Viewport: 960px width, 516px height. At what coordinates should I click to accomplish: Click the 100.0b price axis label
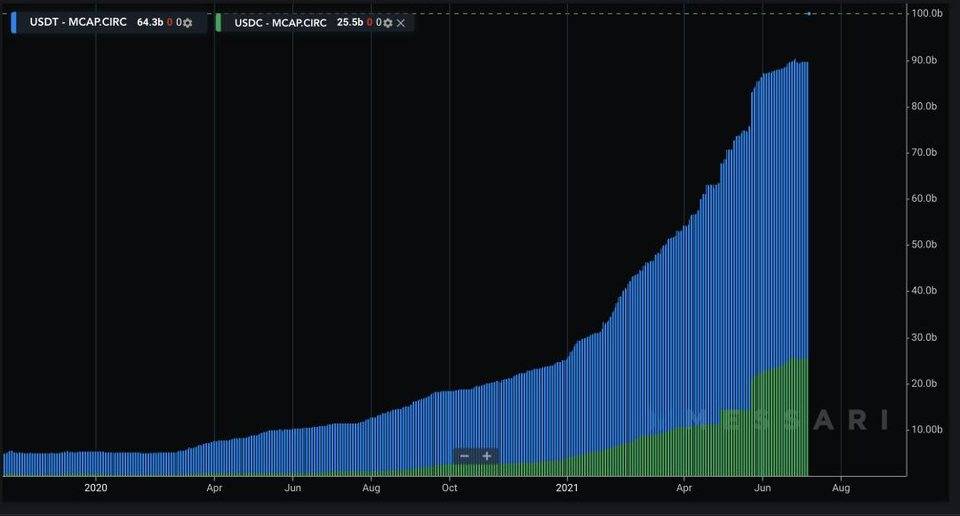pyautogui.click(x=926, y=13)
